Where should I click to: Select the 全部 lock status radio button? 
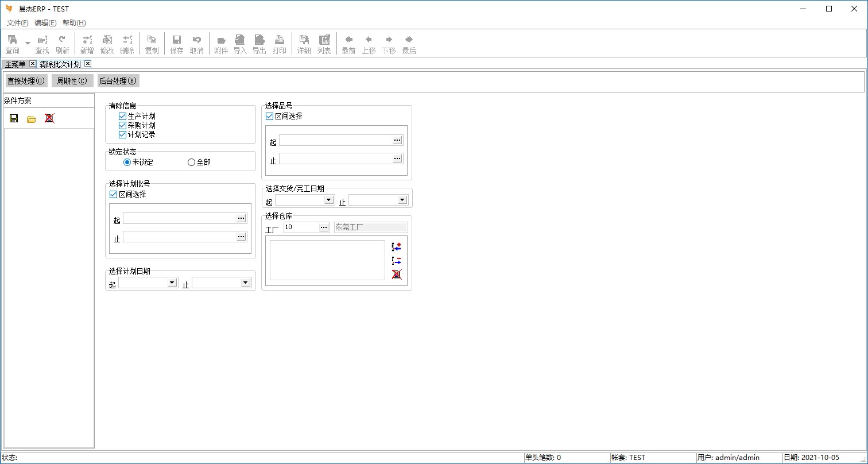click(x=192, y=163)
